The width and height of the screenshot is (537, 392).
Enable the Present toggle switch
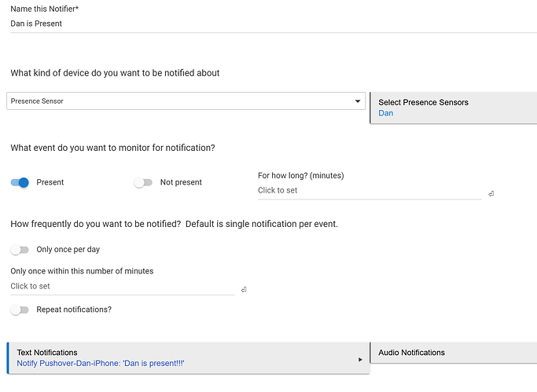pos(20,182)
